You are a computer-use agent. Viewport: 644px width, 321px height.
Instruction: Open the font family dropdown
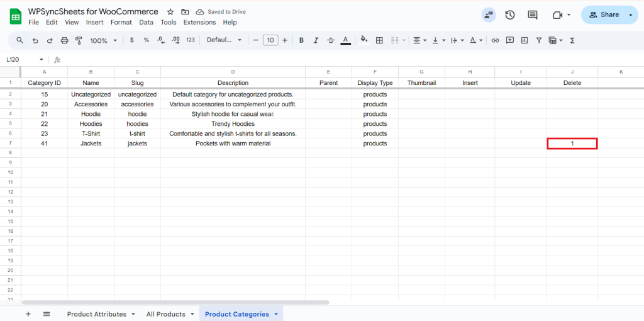point(225,40)
